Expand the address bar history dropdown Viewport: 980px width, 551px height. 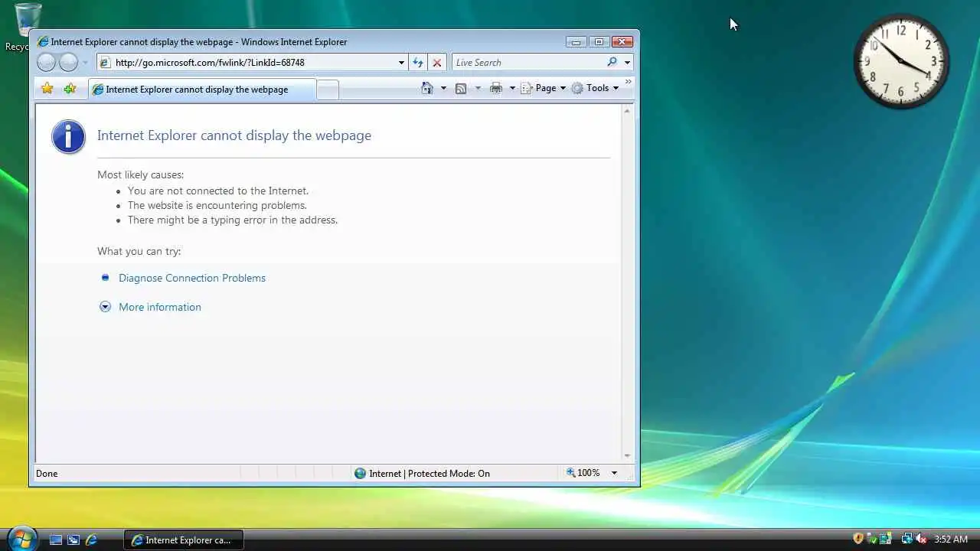point(401,63)
